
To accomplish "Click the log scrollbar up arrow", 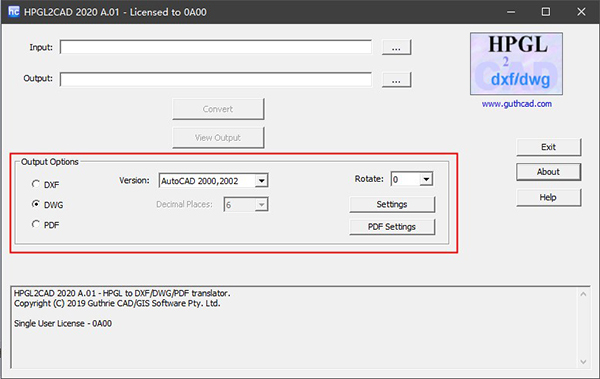I will (583, 294).
